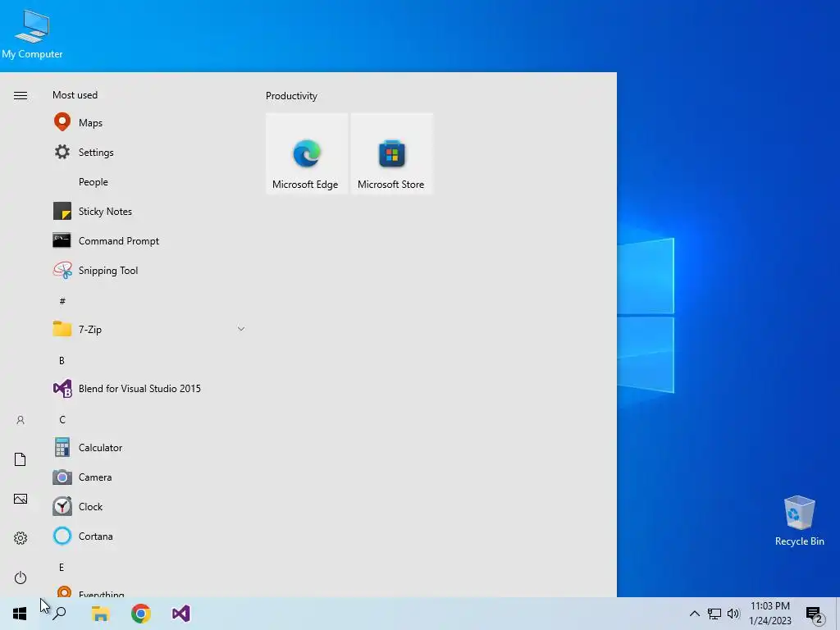Open Settings gear in the Start sidebar
Image resolution: width=840 pixels, height=630 pixels.
pos(21,538)
